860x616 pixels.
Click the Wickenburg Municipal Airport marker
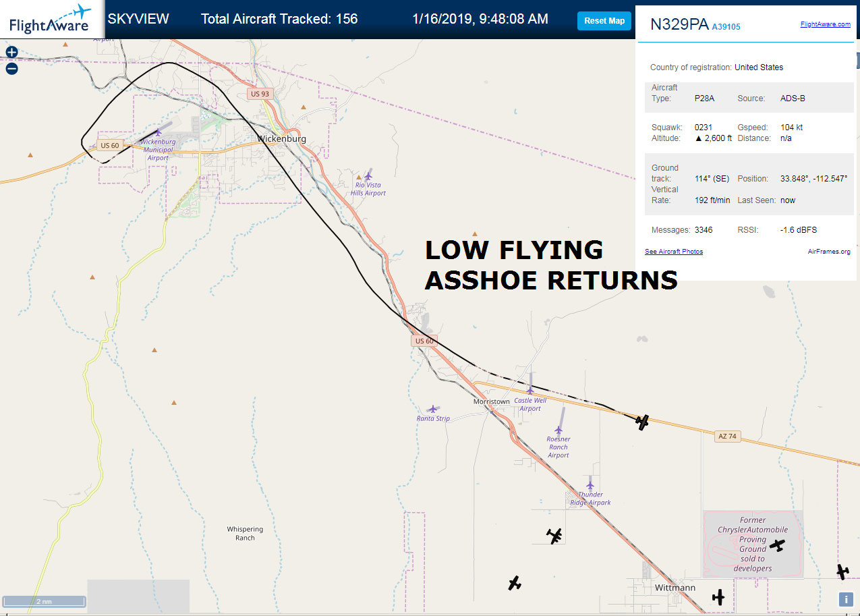(159, 132)
